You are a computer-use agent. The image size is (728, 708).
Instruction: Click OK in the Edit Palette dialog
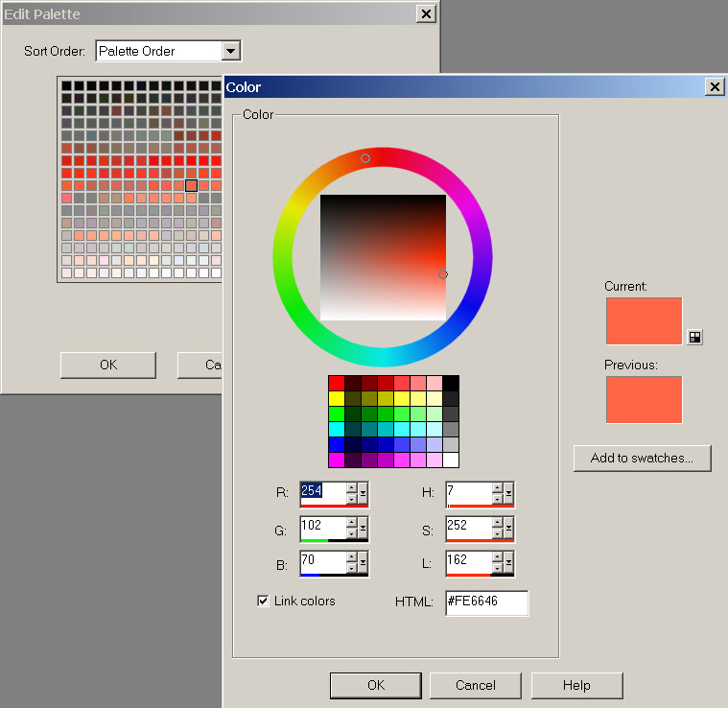coord(108,365)
